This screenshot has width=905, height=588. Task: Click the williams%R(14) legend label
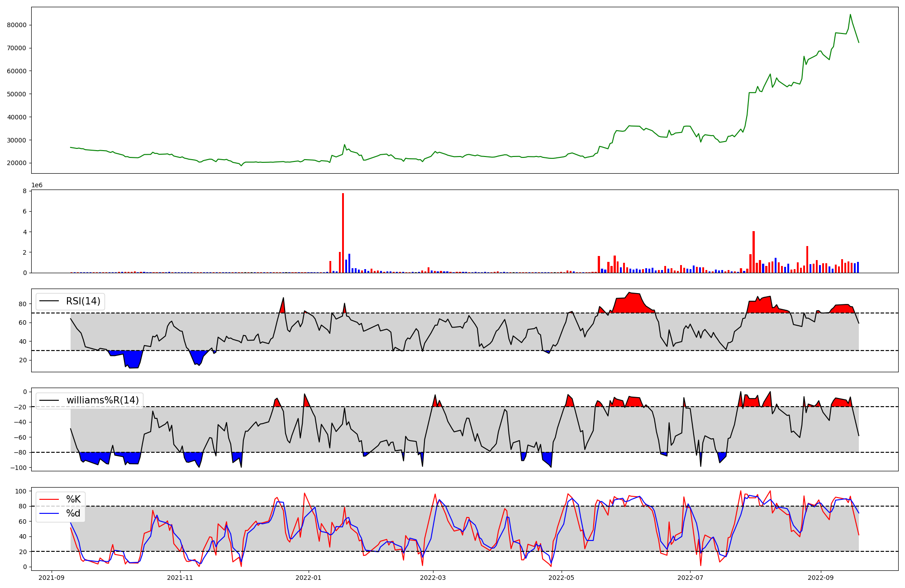click(x=102, y=400)
